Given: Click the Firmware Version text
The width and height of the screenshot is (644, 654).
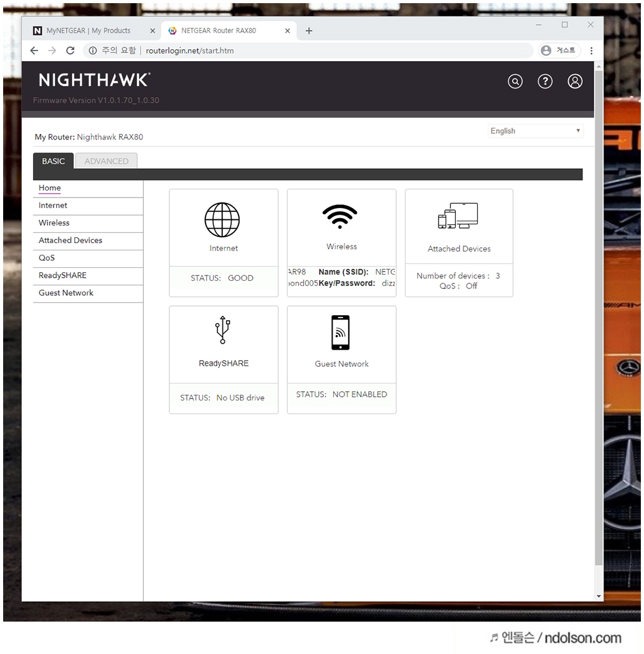Looking at the screenshot, I should point(96,100).
